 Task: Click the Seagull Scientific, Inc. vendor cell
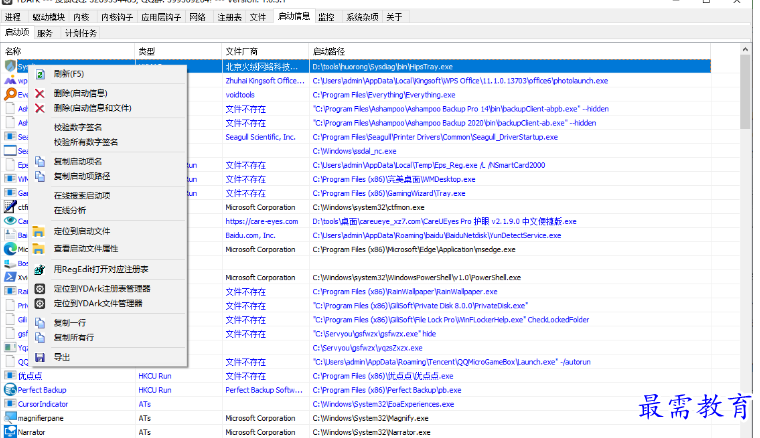[260, 137]
